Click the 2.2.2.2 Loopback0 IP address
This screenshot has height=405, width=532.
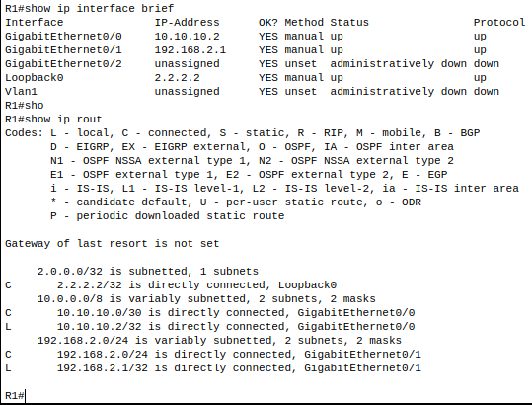(x=177, y=78)
